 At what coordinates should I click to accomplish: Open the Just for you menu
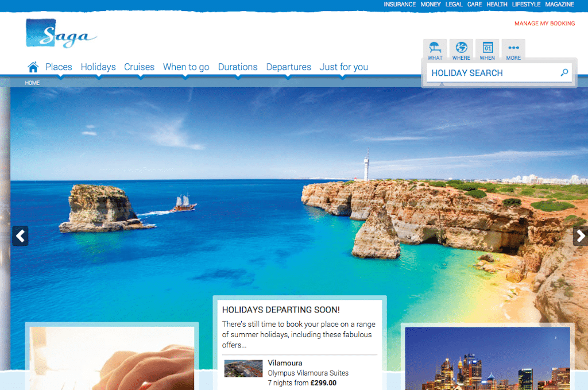pyautogui.click(x=344, y=67)
